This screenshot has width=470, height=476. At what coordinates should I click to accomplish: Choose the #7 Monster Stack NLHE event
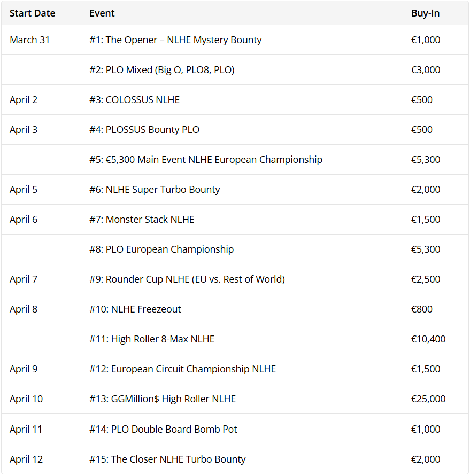tap(142, 220)
